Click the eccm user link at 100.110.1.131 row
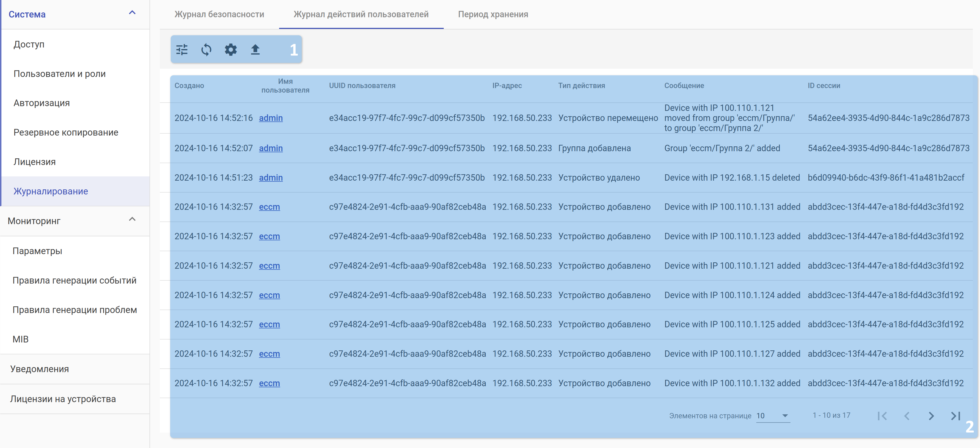Screen dimensions: 980x448 click(269, 207)
